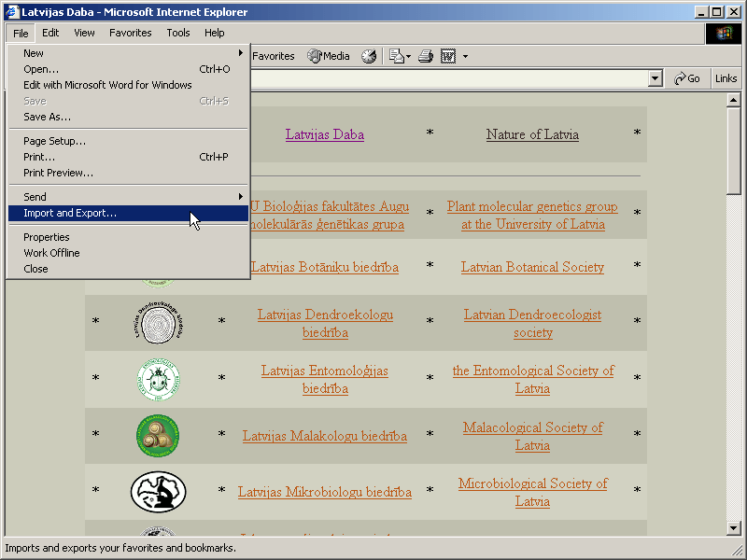
Task: Click the Links toolbar label
Action: coord(726,78)
